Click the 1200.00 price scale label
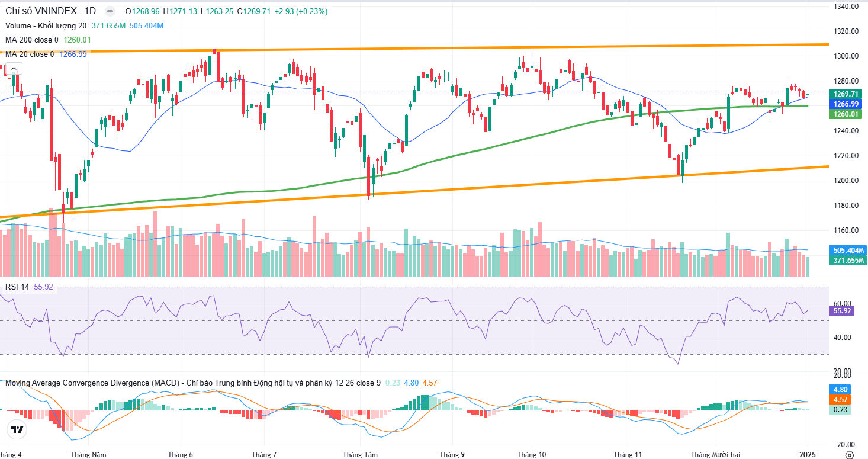Image resolution: width=868 pixels, height=459 pixels. coord(846,181)
